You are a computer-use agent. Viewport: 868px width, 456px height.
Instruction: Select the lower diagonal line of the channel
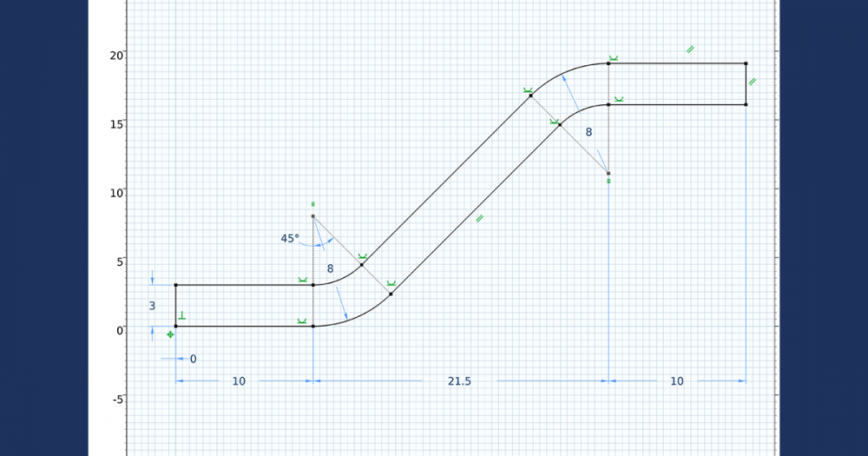tap(475, 209)
